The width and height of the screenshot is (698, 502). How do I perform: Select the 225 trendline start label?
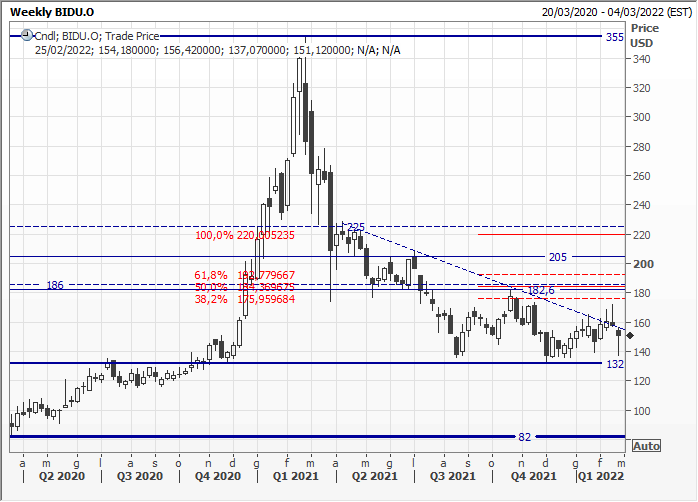click(354, 227)
